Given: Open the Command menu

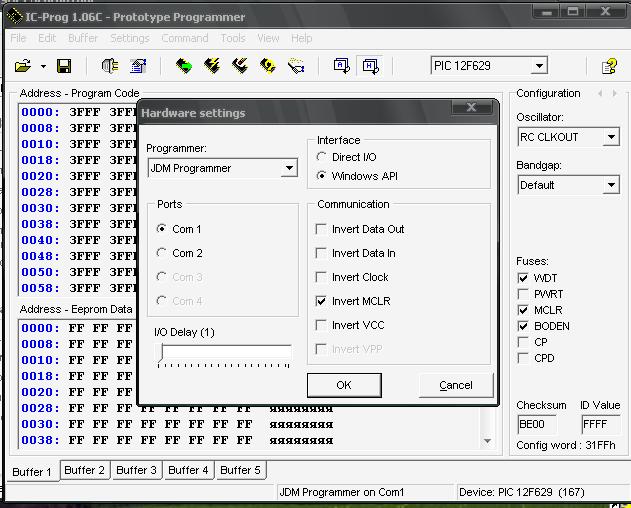Looking at the screenshot, I should point(185,38).
